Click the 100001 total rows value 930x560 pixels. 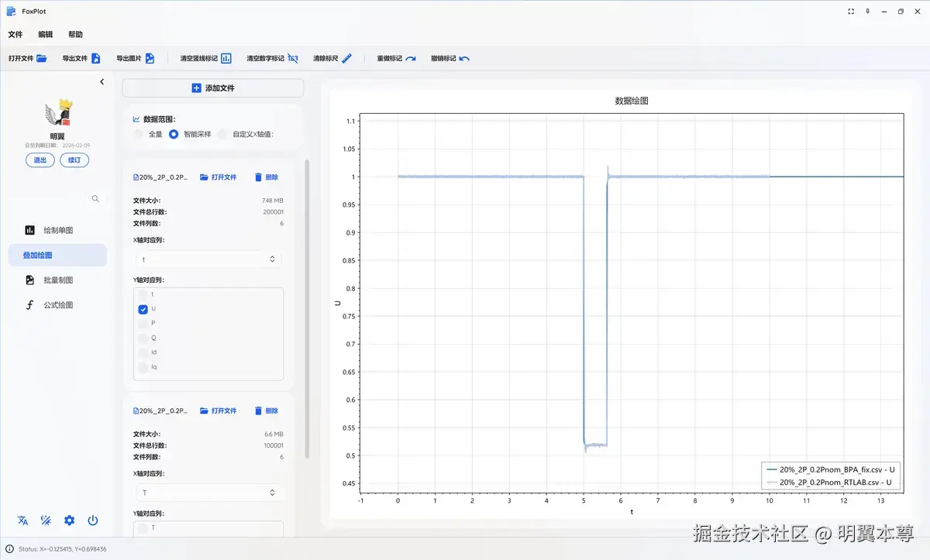pos(273,445)
